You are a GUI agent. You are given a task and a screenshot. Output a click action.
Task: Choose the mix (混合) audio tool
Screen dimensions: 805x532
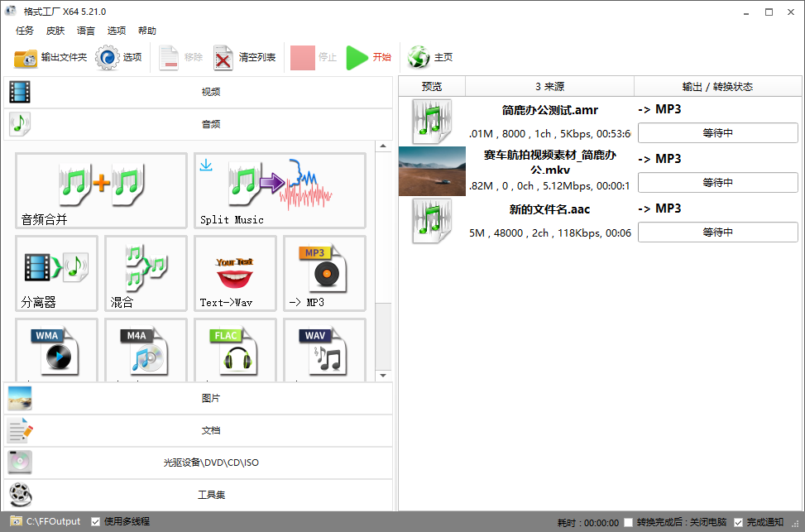(146, 273)
